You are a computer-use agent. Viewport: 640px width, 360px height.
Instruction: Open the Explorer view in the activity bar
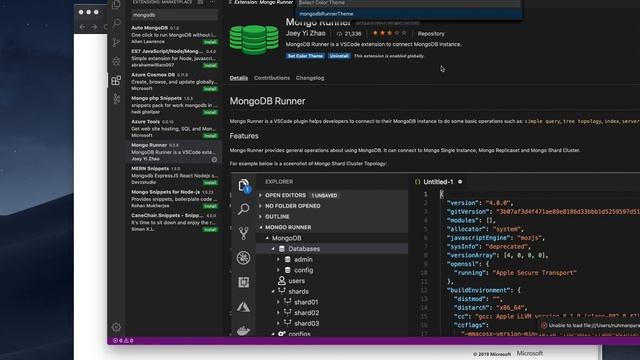click(116, 5)
